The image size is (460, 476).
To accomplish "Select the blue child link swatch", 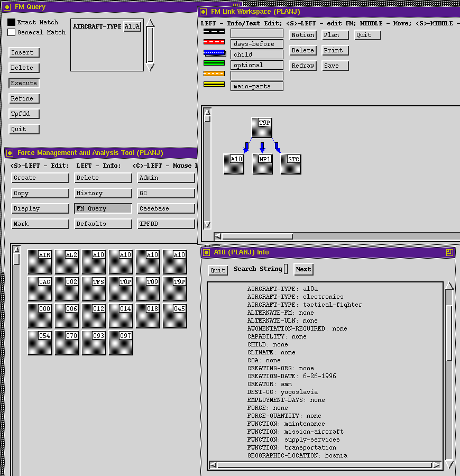I will click(214, 53).
